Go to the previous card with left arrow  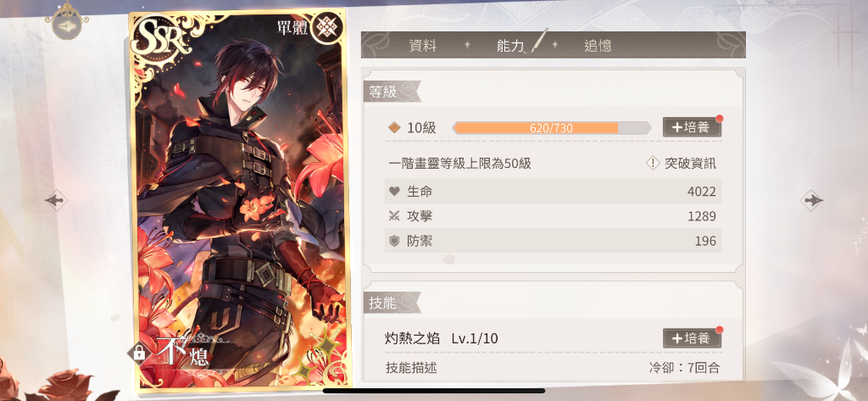pos(55,199)
